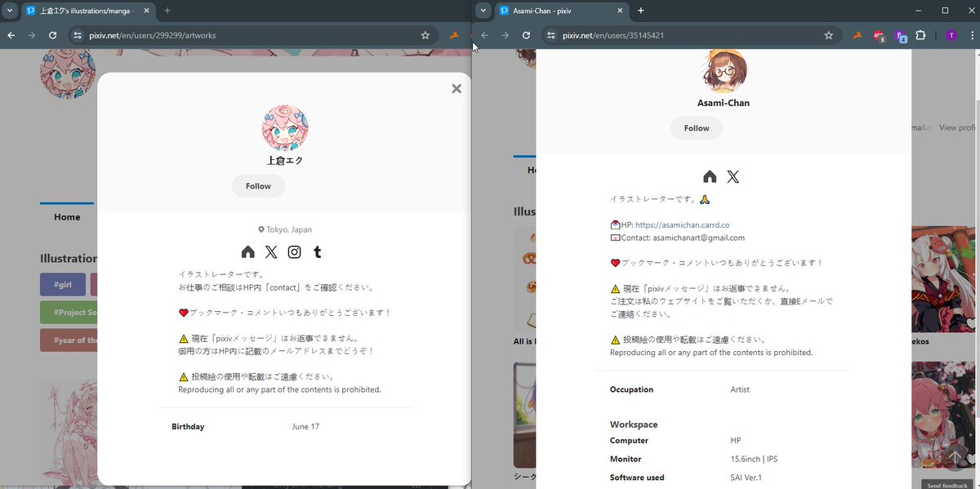This screenshot has width=980, height=489.
Task: Switch to 上倉エク's Home tab
Action: click(x=66, y=216)
